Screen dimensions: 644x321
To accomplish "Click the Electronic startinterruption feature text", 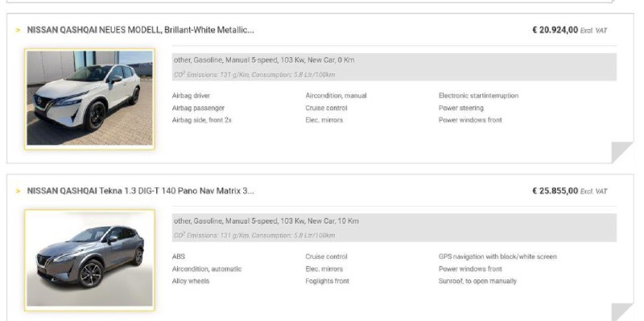I will (x=478, y=96).
